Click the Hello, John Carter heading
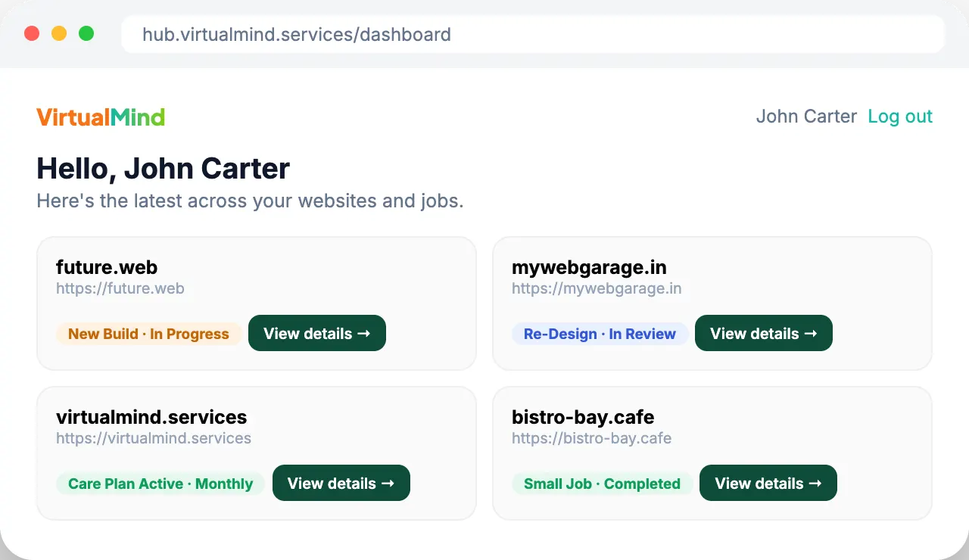969x560 pixels. tap(163, 168)
